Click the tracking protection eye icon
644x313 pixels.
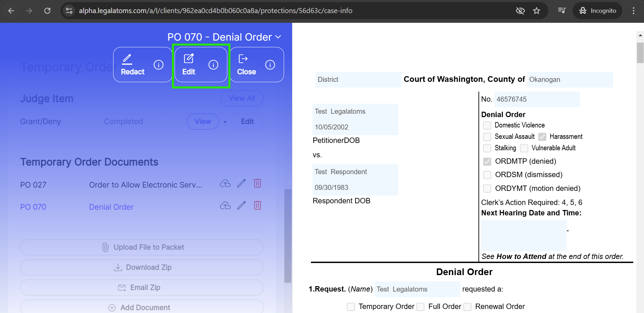click(x=520, y=11)
